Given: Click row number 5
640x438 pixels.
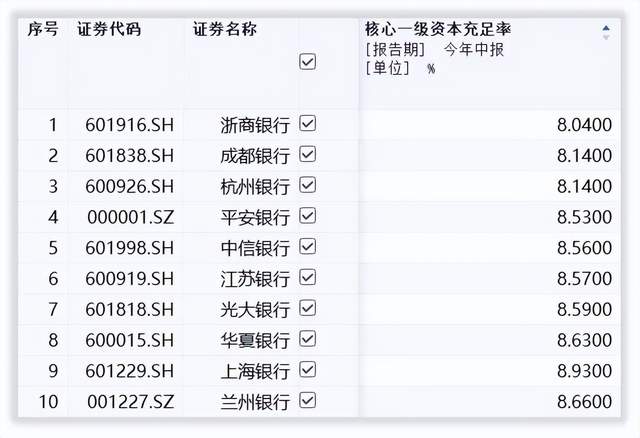Looking at the screenshot, I should 53,248.
